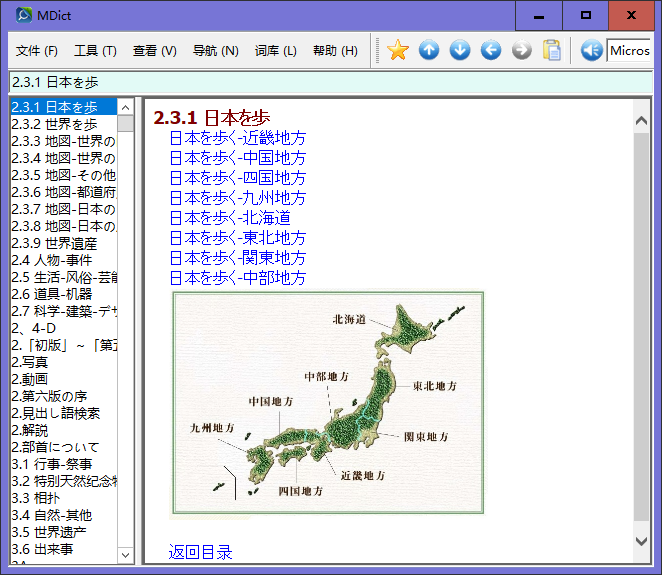Click the blue down arrow icon
The width and height of the screenshot is (662, 575).
460,50
